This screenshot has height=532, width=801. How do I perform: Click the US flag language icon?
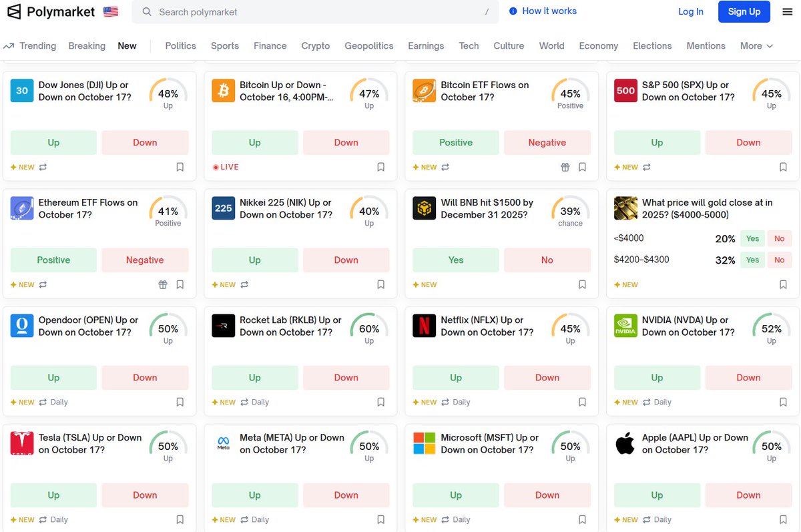click(x=111, y=11)
